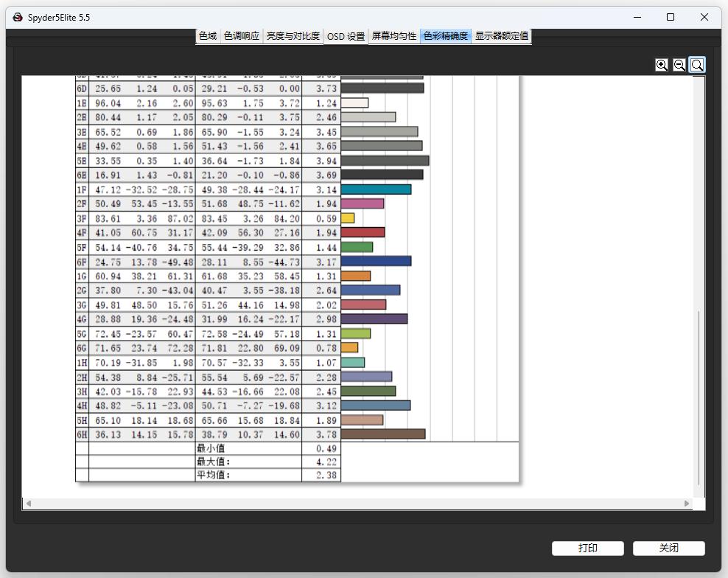The width and height of the screenshot is (728, 578).
Task: Click the teal color bar for patch 1F
Action: point(376,189)
